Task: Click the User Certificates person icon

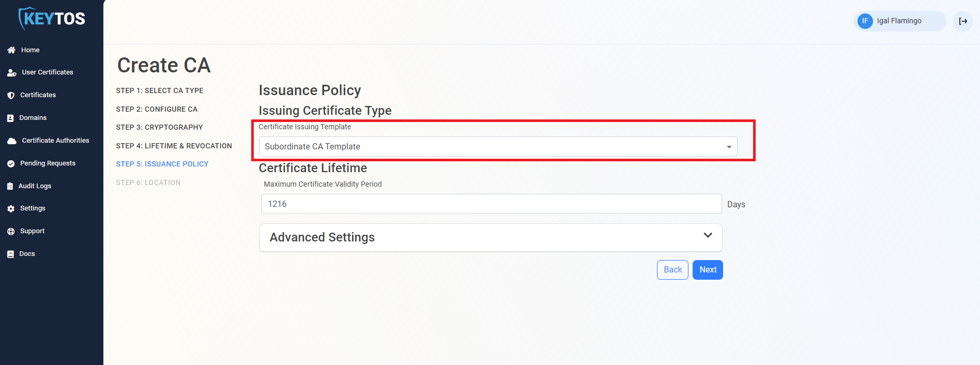Action: coord(11,73)
